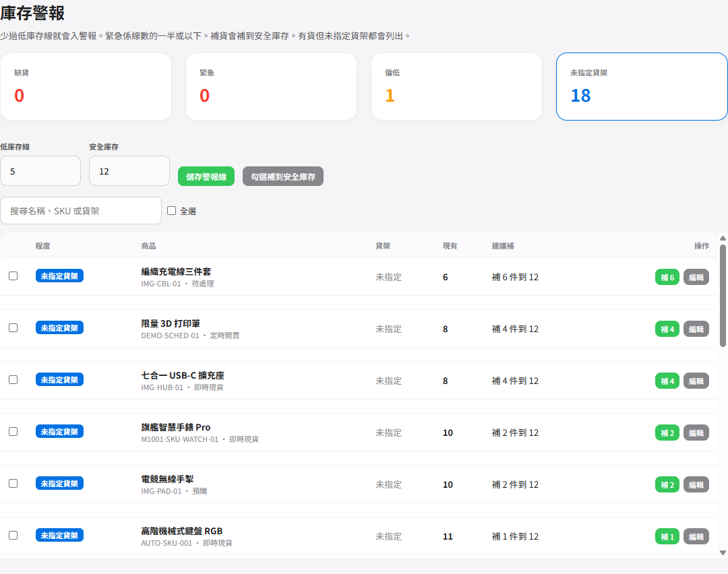Image resolution: width=728 pixels, height=574 pixels.
Task: Click the 貨架 column header
Action: coord(383,246)
